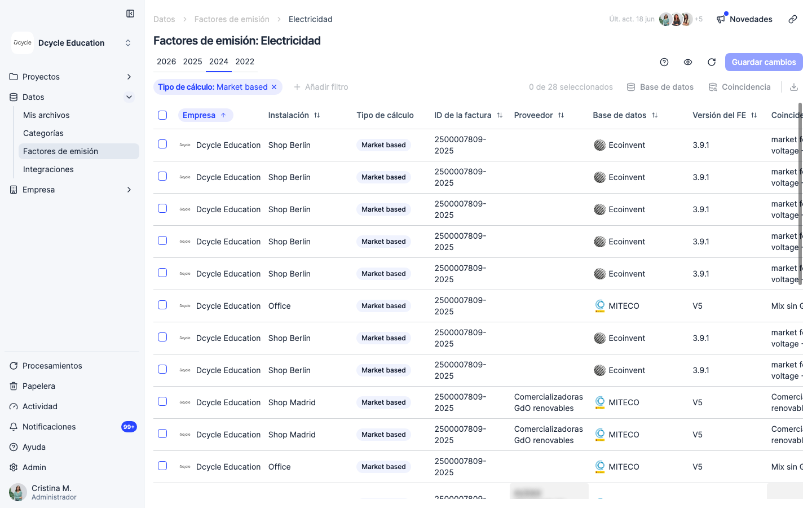The height and width of the screenshot is (508, 812).
Task: Check the last Office row checkbox
Action: pos(162,466)
